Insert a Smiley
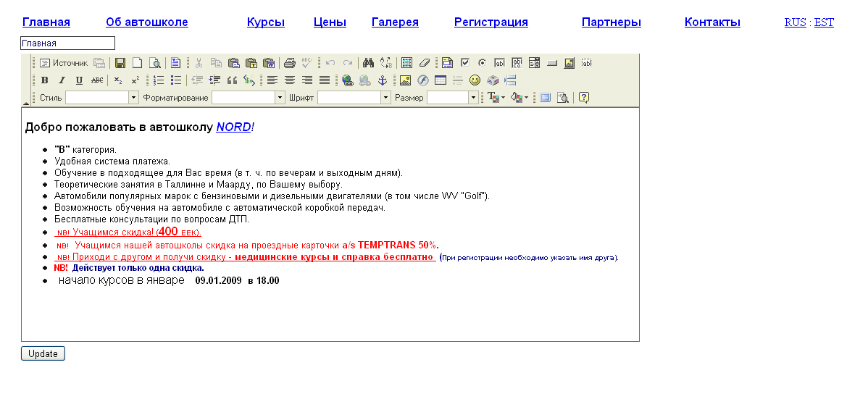Image resolution: width=868 pixels, height=407 pixels. pos(475,80)
